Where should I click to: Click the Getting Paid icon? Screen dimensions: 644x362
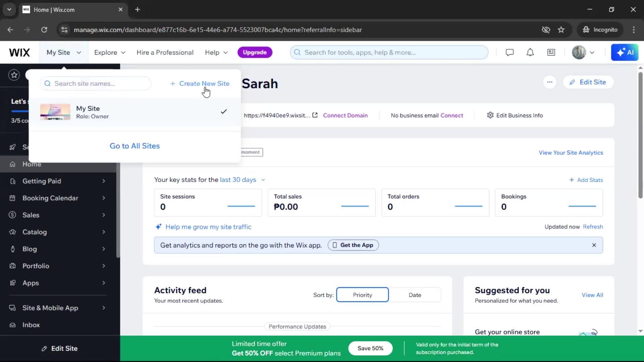(x=13, y=181)
